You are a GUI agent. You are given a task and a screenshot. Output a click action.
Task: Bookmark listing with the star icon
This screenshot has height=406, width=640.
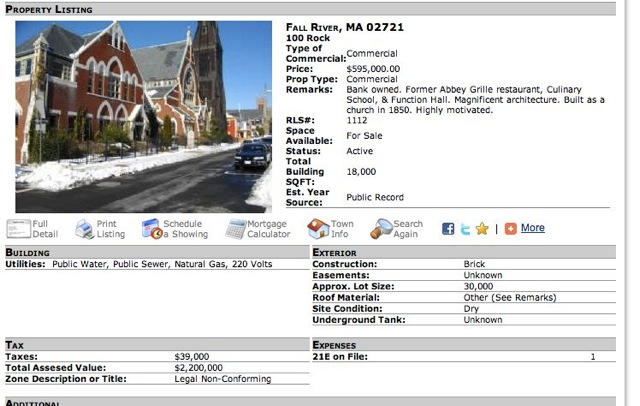pos(482,229)
